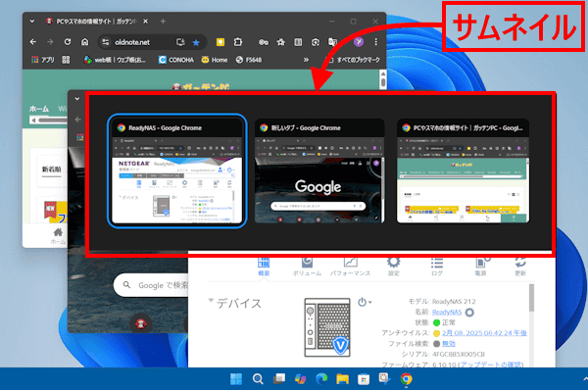Click the 新着順 label on ガッテンPC page

51,170
